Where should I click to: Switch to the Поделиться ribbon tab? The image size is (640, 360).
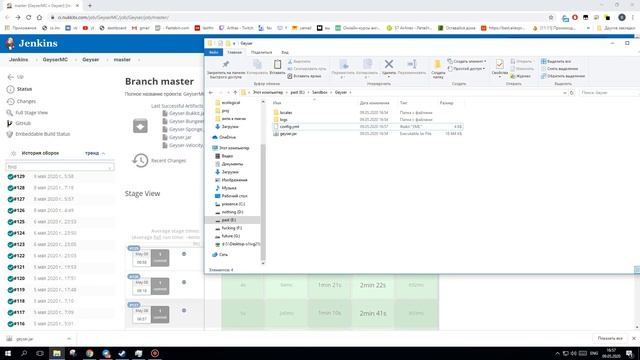pos(261,52)
